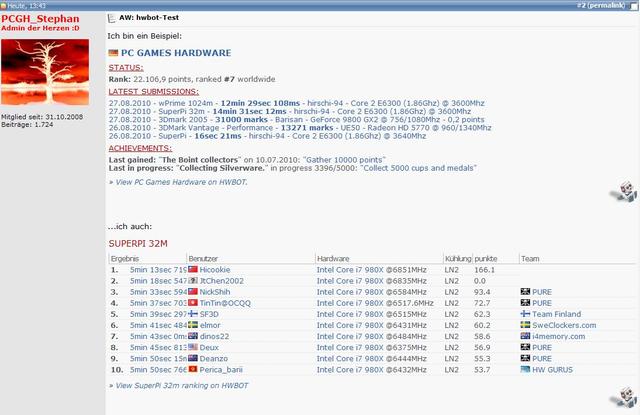Open the permalink for this post
This screenshot has width=640, height=415.
(606, 5)
